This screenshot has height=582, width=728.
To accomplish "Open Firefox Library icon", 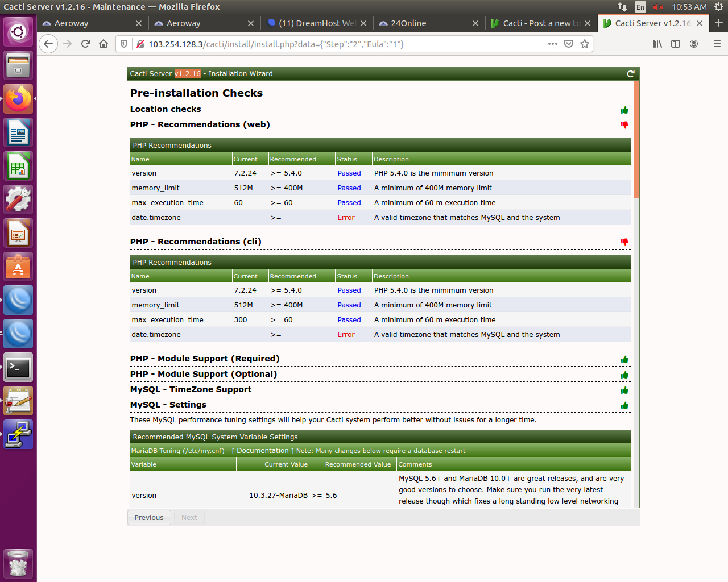I will click(x=657, y=44).
